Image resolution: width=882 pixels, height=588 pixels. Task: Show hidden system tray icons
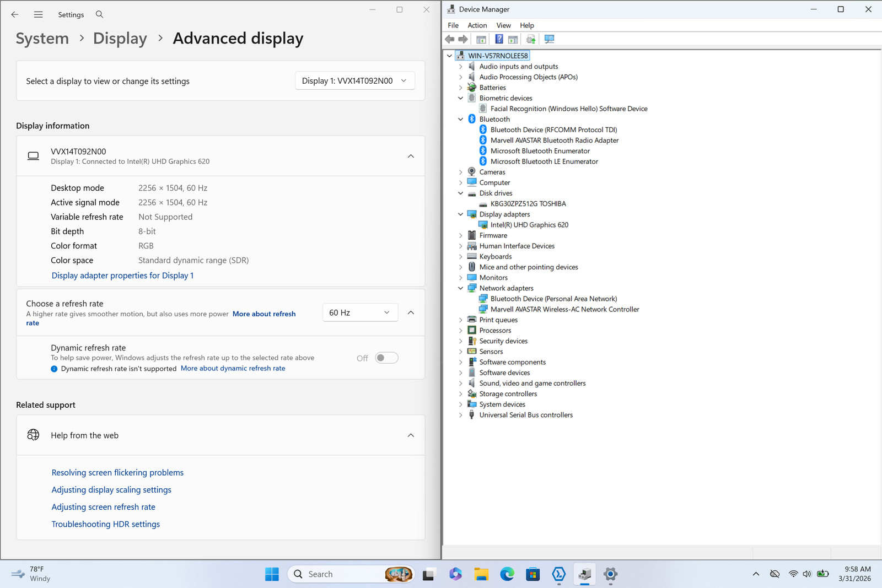click(756, 574)
